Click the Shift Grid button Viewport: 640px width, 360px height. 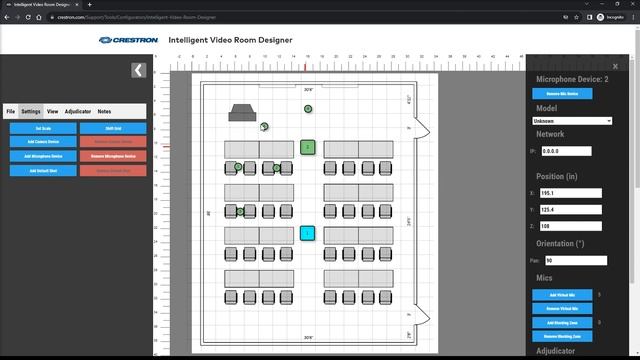(113, 128)
